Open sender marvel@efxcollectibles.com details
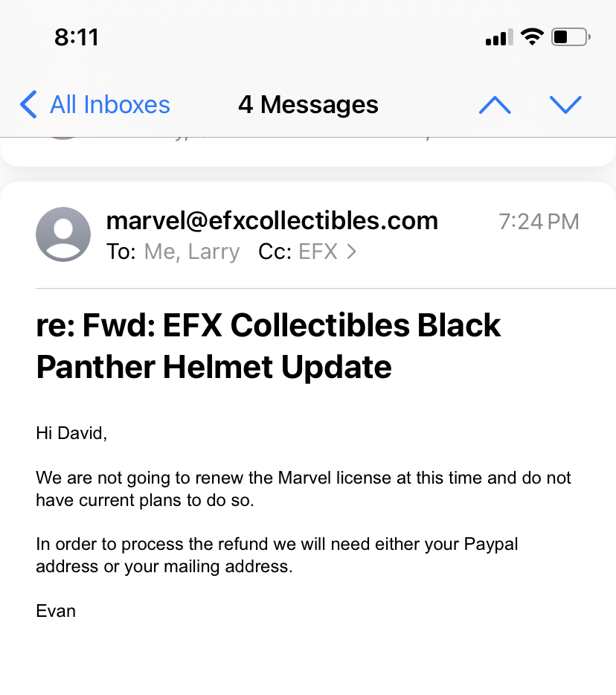Screen dimensions: 616x695 (272, 221)
